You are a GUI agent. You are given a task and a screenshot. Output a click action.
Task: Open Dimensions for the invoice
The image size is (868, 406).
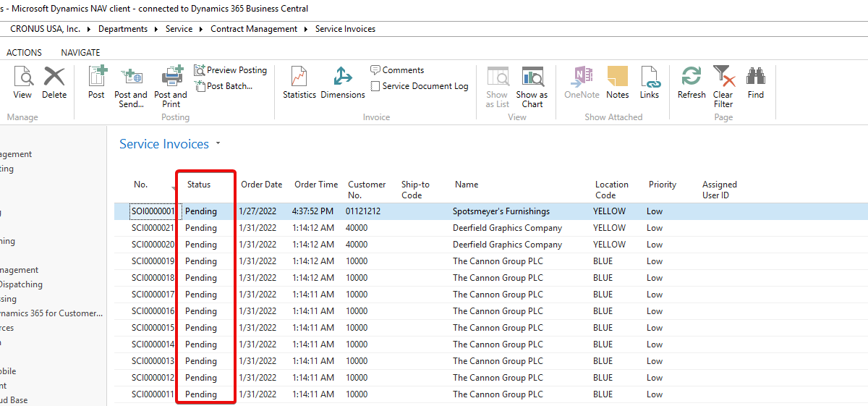pyautogui.click(x=343, y=83)
